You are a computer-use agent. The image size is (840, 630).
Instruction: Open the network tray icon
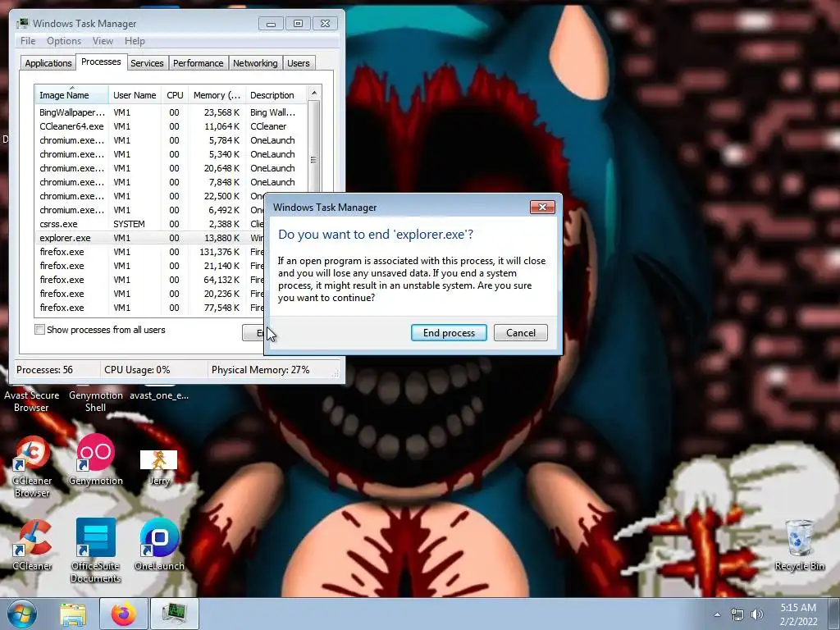[x=737, y=614]
